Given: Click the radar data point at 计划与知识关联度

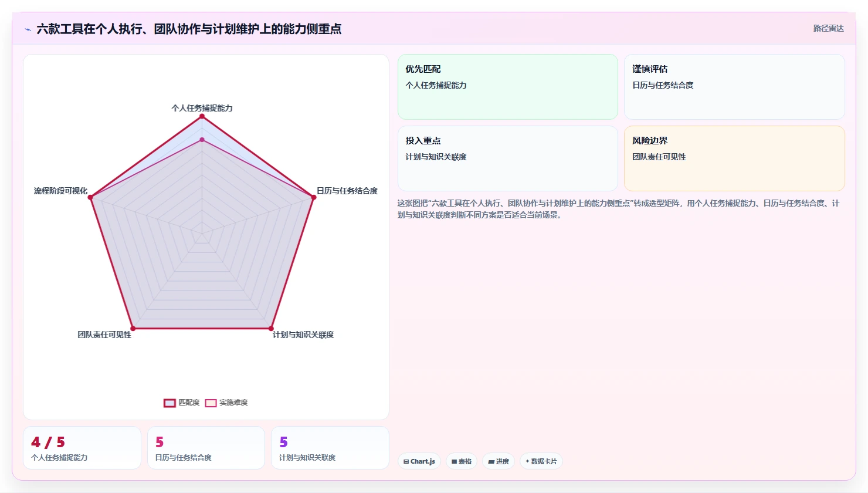Looking at the screenshot, I should pos(271,328).
